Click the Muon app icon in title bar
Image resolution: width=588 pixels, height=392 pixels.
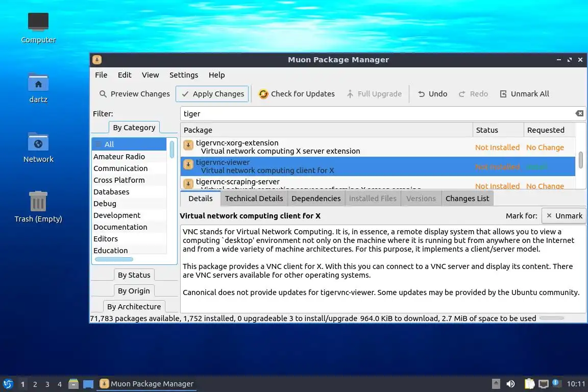click(x=97, y=60)
